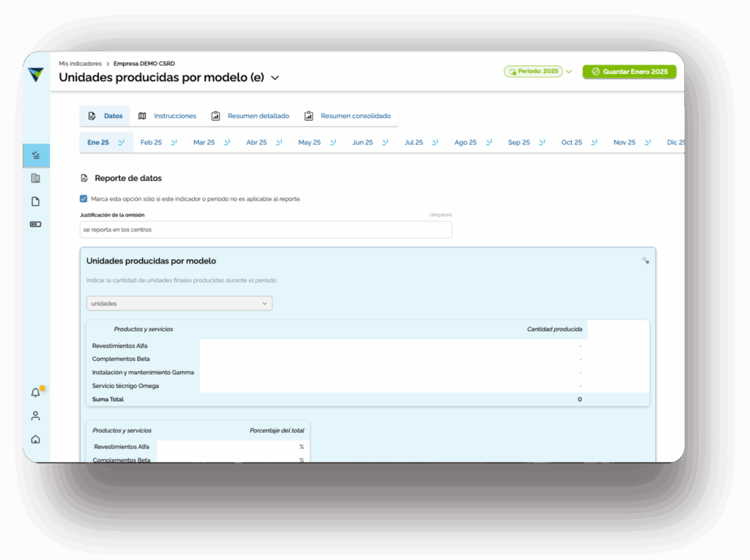Click the arrow icon next to Nov 25
Screen dimensions: 750x560
click(648, 143)
